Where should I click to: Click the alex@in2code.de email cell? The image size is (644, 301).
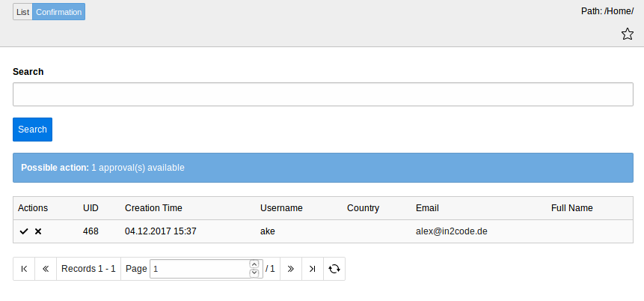[452, 231]
